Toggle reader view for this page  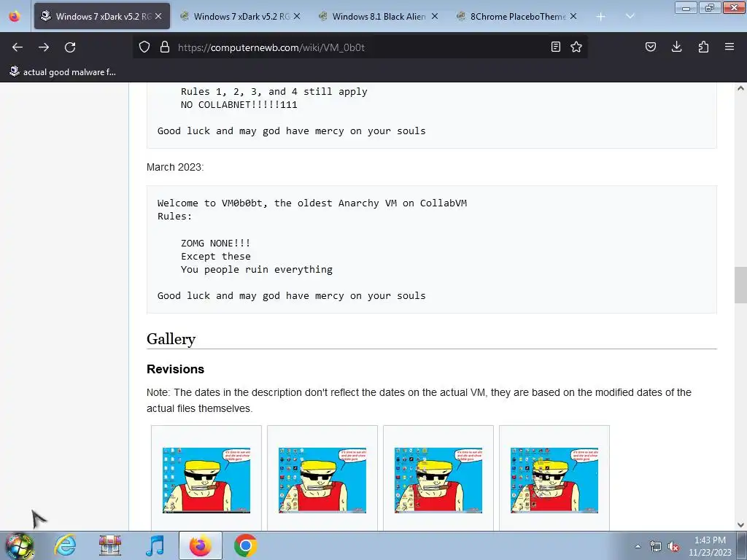click(555, 47)
